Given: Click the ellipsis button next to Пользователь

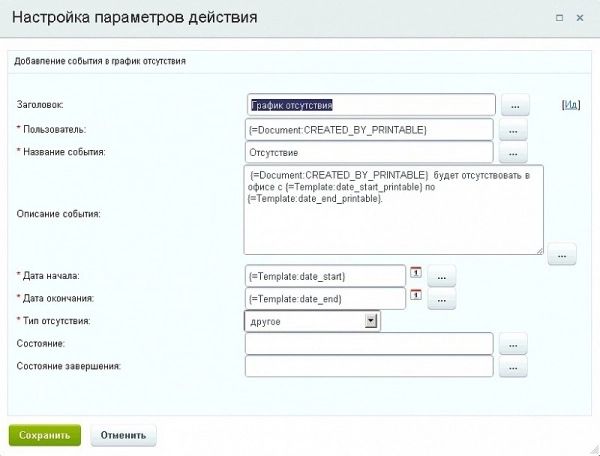Looking at the screenshot, I should click(x=514, y=130).
